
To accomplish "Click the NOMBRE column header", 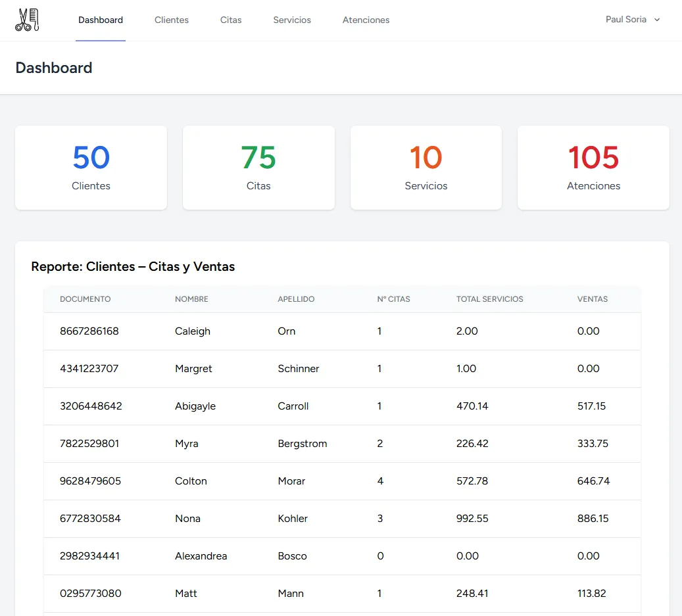I will (191, 299).
